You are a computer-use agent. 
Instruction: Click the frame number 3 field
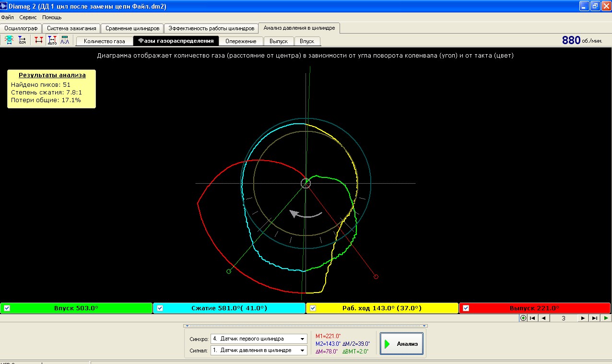[x=564, y=318]
